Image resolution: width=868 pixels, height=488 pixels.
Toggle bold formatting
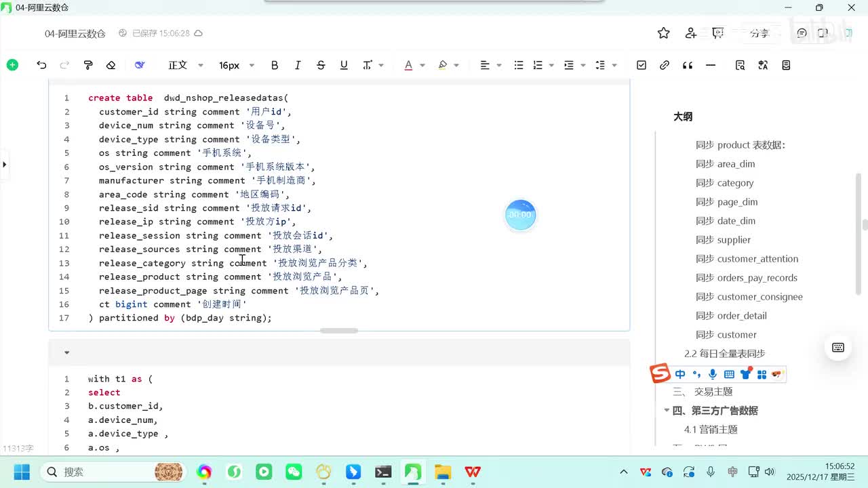[275, 65]
